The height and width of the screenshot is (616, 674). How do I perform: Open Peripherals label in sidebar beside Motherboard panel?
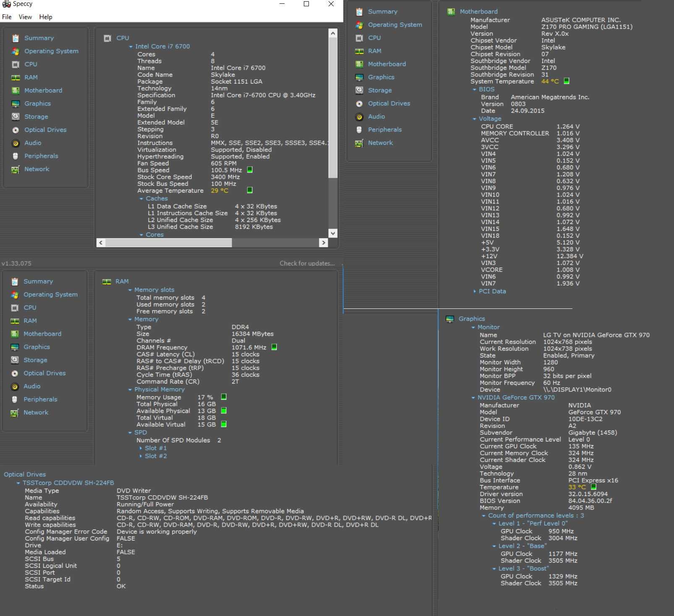point(385,130)
